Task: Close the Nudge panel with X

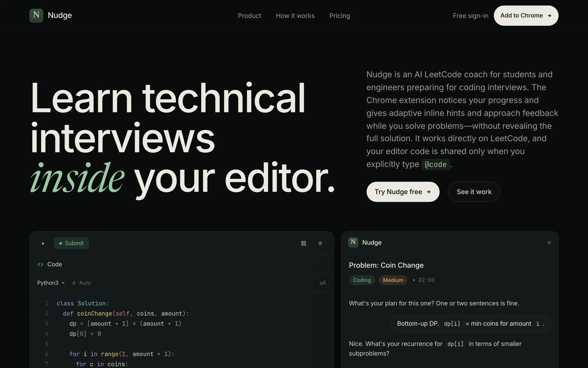Action: tap(549, 243)
